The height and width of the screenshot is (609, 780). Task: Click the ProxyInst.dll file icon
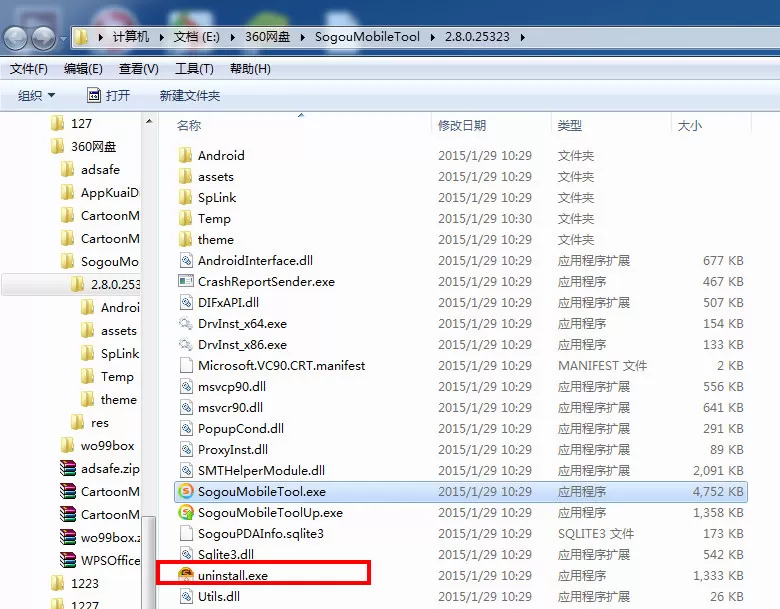click(186, 450)
